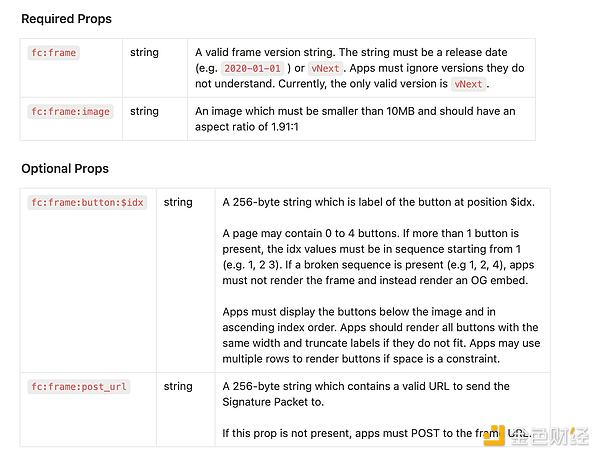Select the fc:frame:image property code tag

pos(70,112)
